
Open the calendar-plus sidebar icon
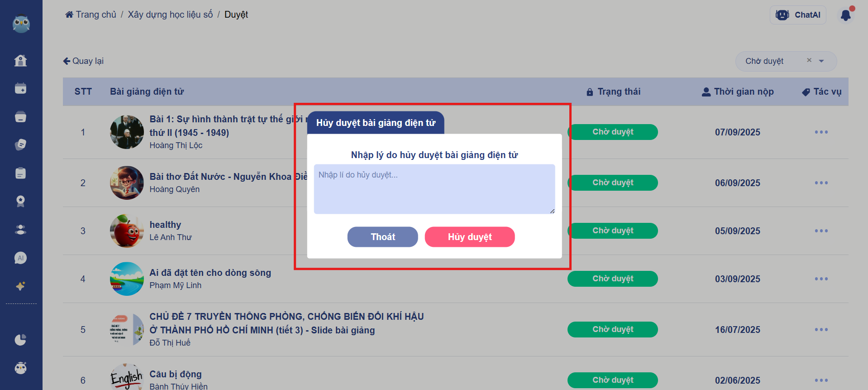pos(20,88)
